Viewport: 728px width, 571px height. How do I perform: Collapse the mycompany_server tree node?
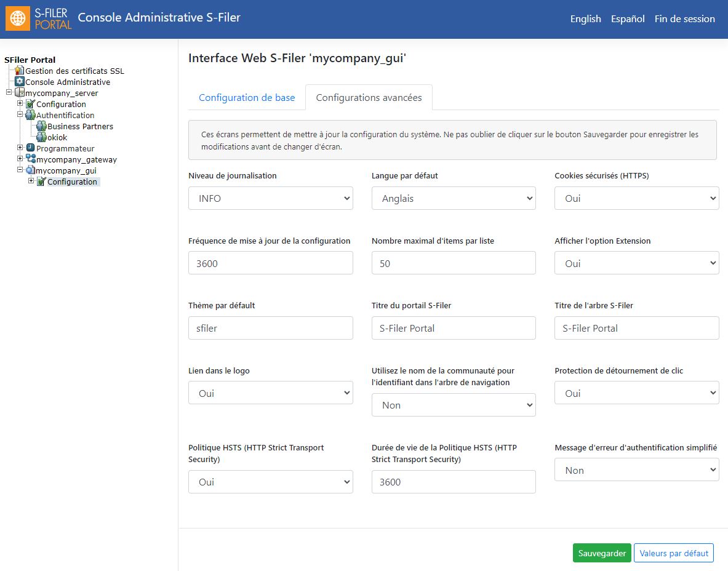tap(9, 92)
